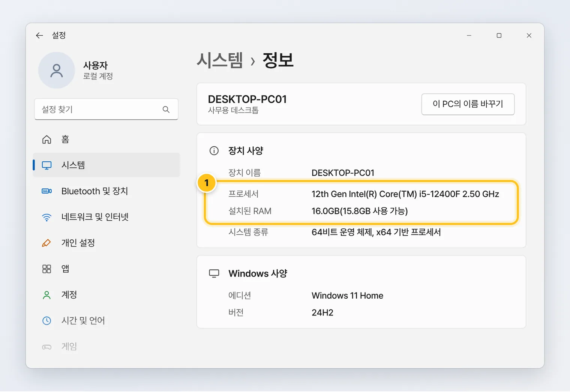Go back with the arrow icon
The image size is (570, 392).
(39, 35)
